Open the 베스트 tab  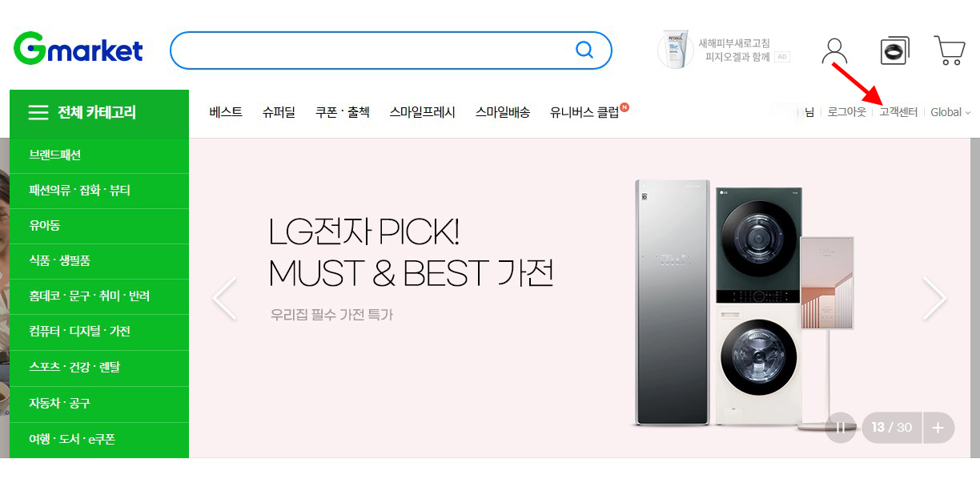click(226, 113)
